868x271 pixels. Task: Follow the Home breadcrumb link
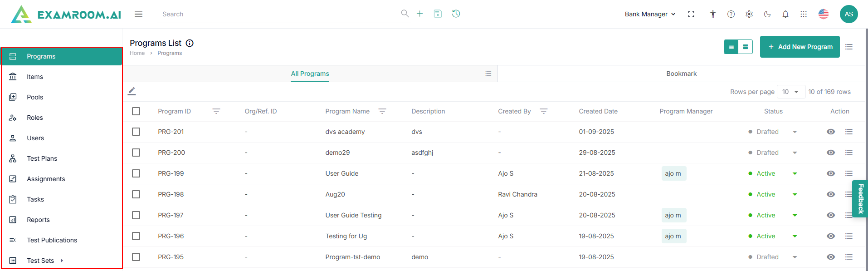137,53
